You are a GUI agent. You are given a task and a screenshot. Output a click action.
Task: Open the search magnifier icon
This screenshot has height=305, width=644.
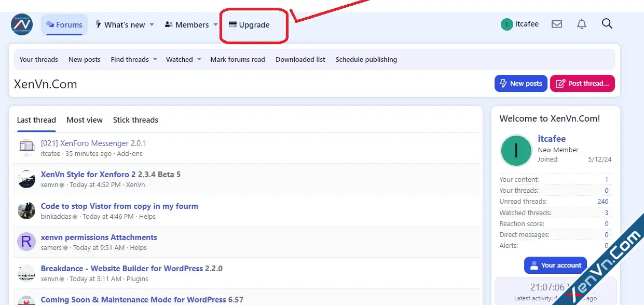coord(607,24)
